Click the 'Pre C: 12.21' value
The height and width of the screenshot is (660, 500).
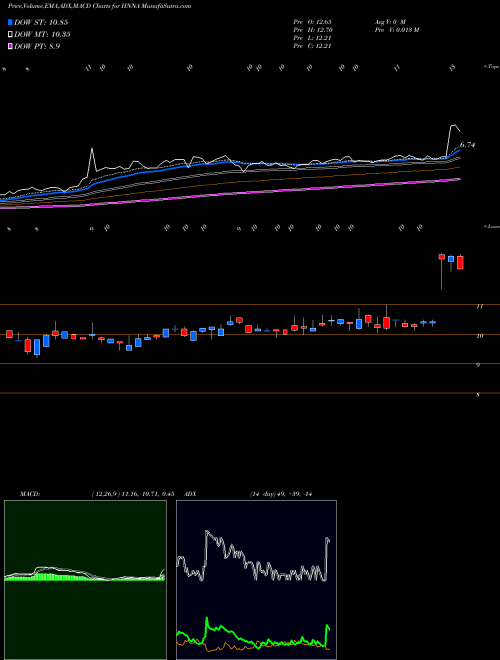[x=312, y=46]
